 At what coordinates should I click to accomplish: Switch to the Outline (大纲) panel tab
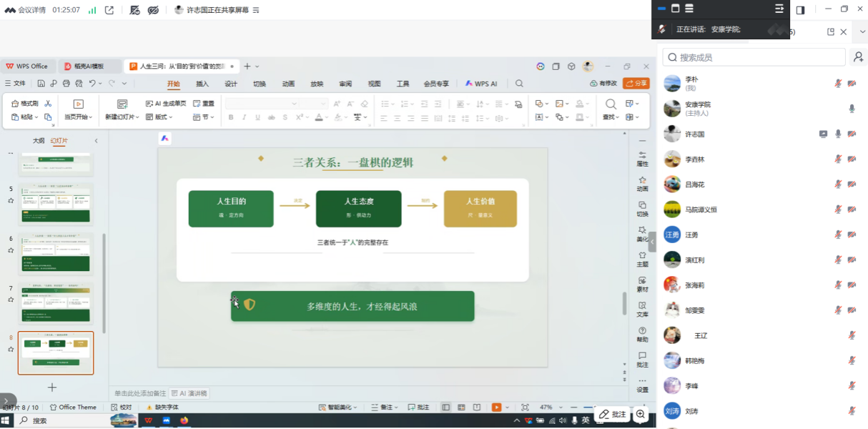[39, 141]
